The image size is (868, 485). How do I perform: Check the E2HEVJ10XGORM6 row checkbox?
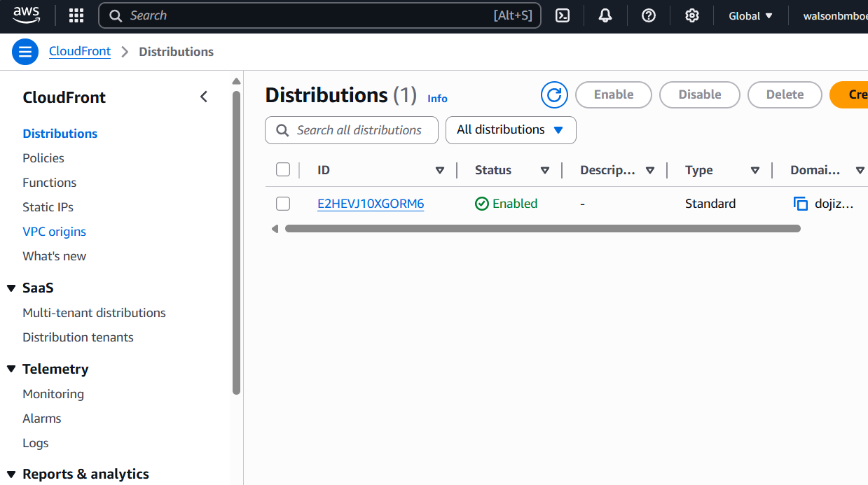point(283,204)
